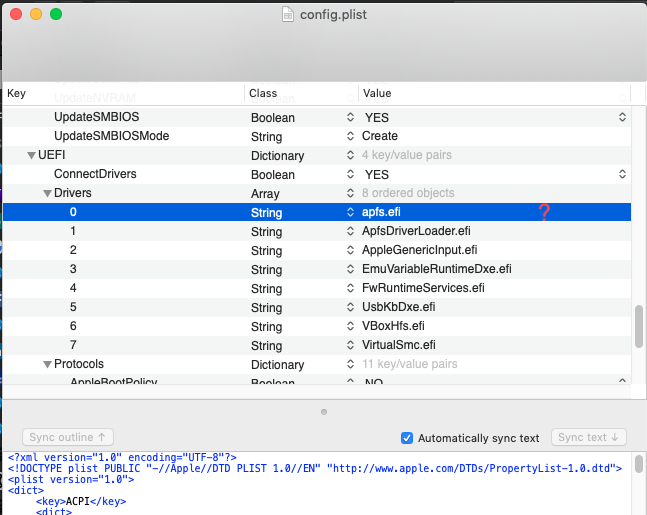Collapse the UEFI dictionary triangle
647x515 pixels.
tap(31, 156)
